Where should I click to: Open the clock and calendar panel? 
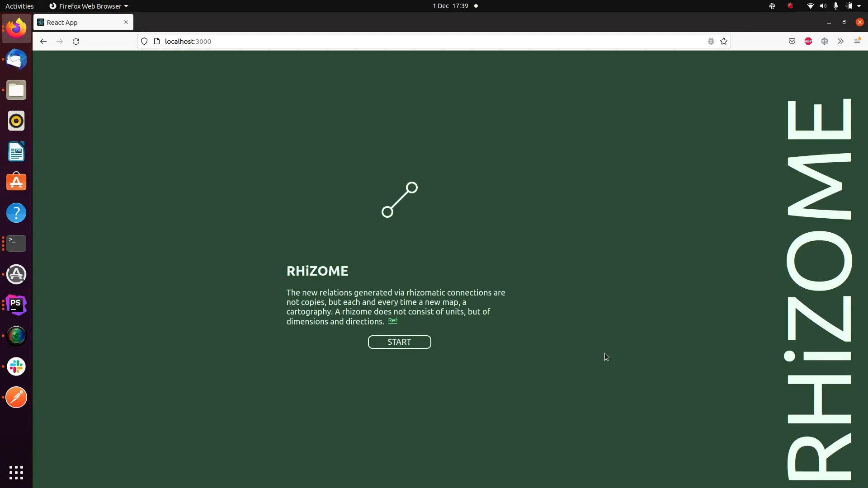(450, 6)
